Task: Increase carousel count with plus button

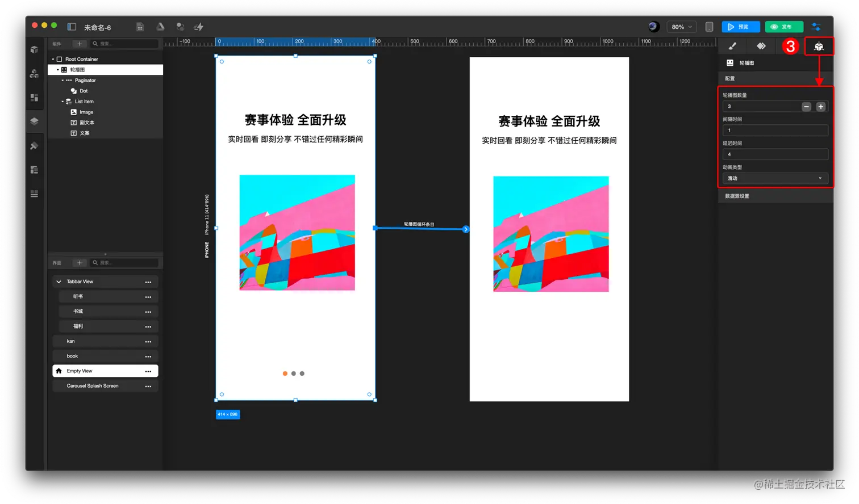Action: coord(821,107)
